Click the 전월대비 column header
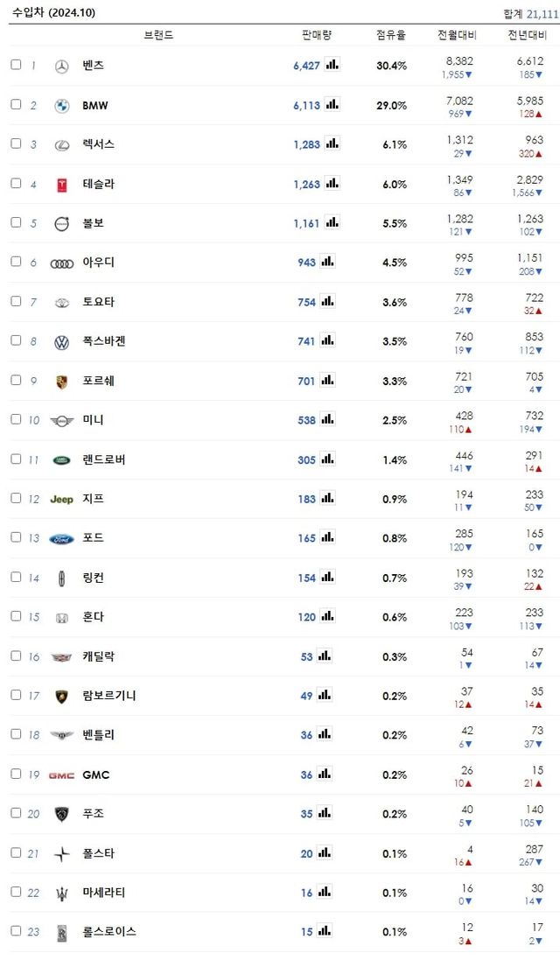 tap(457, 35)
